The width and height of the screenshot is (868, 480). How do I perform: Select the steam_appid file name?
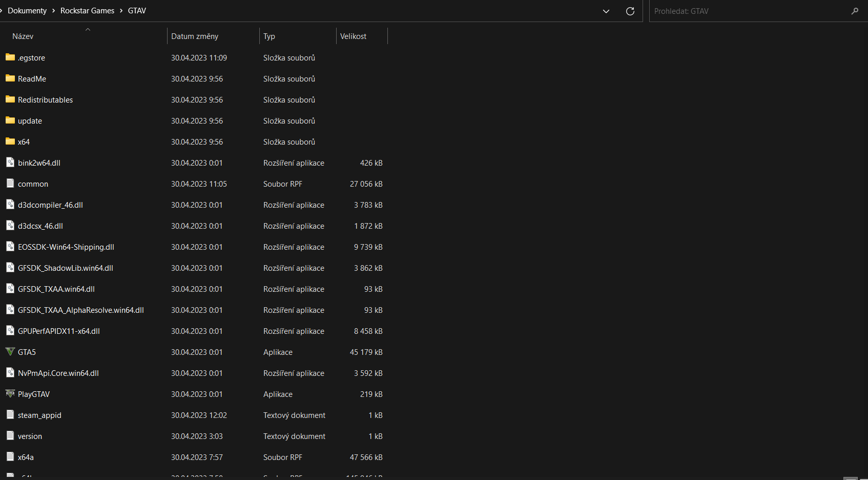39,415
